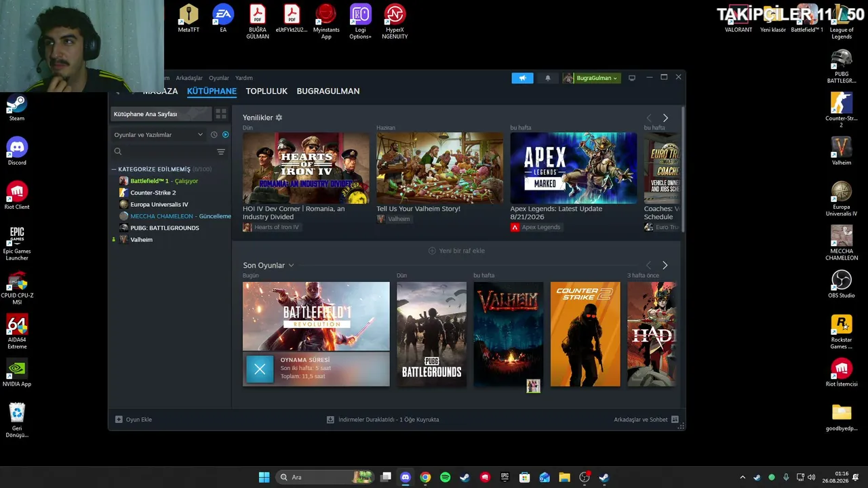
Task: Click Apex Legends game tag
Action: coord(536,227)
